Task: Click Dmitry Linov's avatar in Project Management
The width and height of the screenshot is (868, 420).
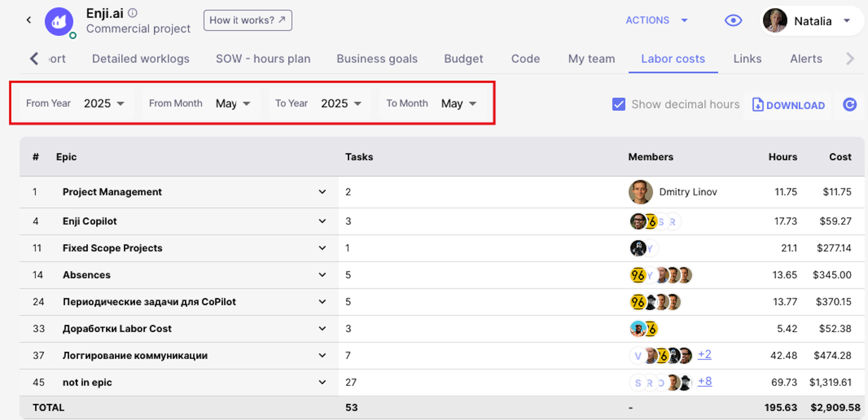Action: [x=640, y=192]
